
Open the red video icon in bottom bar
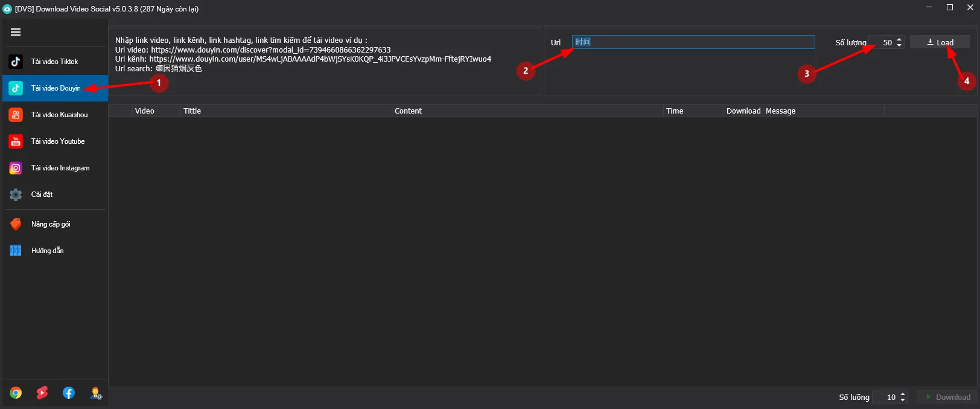[42, 393]
